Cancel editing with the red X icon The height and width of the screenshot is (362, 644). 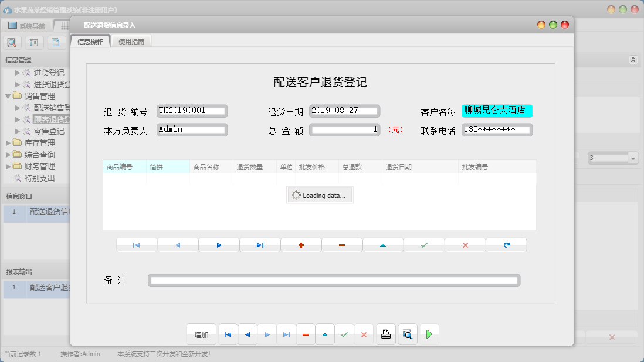[x=465, y=245]
